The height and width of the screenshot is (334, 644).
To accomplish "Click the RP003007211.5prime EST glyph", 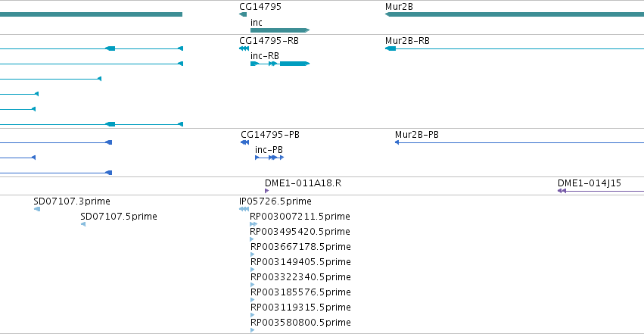I will [254, 224].
